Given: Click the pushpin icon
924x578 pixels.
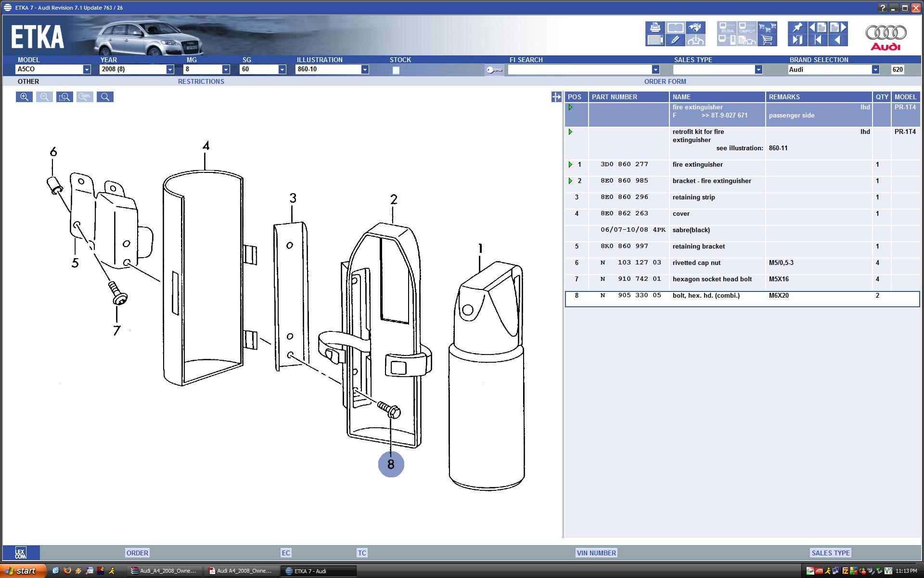Looking at the screenshot, I should [797, 27].
